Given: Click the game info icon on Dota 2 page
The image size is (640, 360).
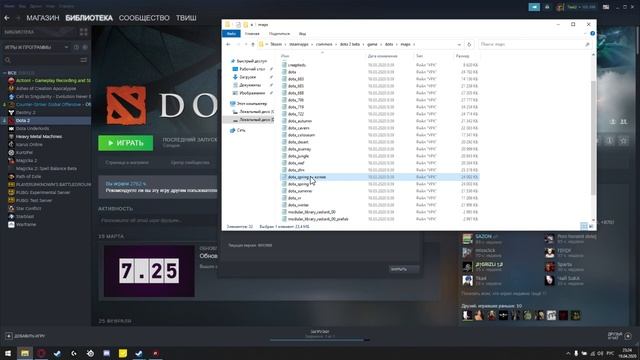Looking at the screenshot, I should point(610,141).
